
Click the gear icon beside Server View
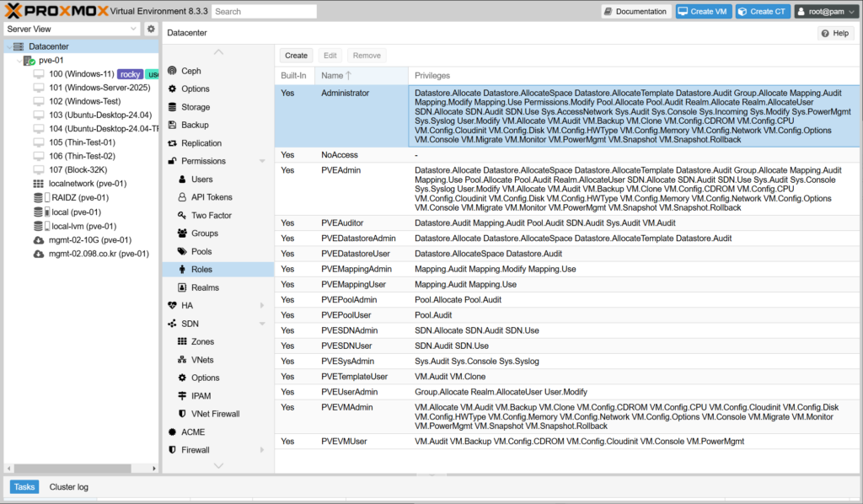pyautogui.click(x=151, y=29)
